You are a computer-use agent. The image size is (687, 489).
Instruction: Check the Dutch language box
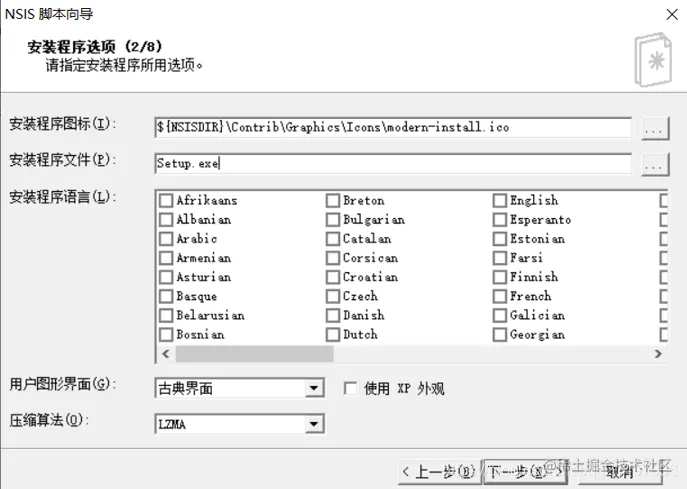pyautogui.click(x=333, y=335)
